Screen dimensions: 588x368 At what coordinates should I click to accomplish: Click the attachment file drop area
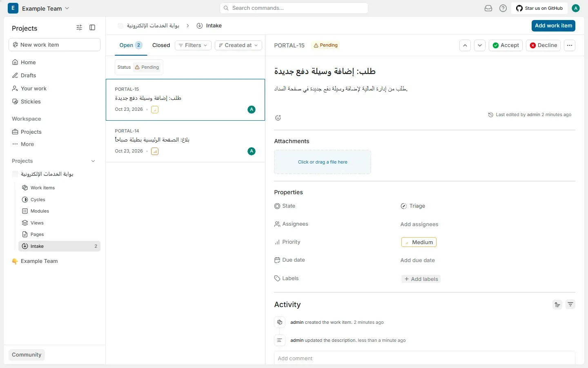[x=323, y=162]
